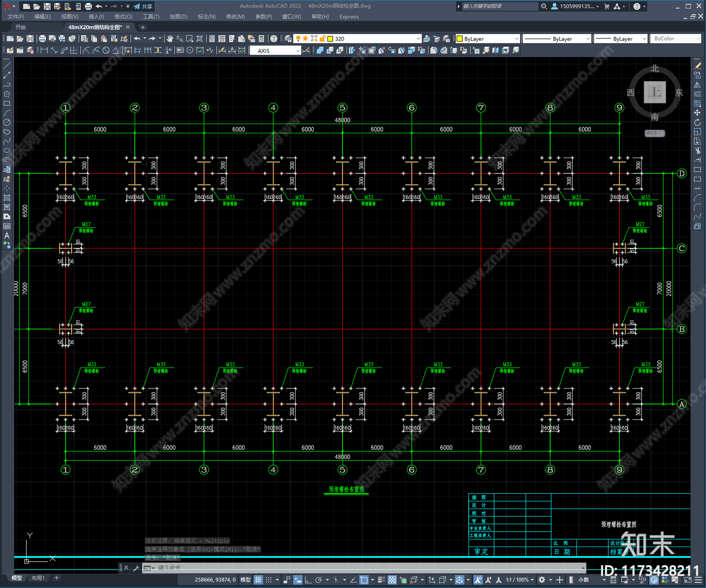Click the 上 top face of ViewCube

pos(655,92)
